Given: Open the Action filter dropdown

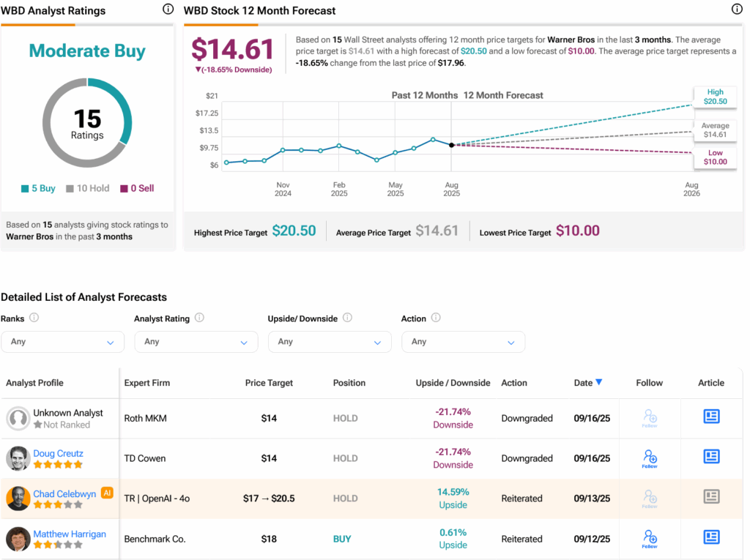Looking at the screenshot, I should click(x=463, y=342).
